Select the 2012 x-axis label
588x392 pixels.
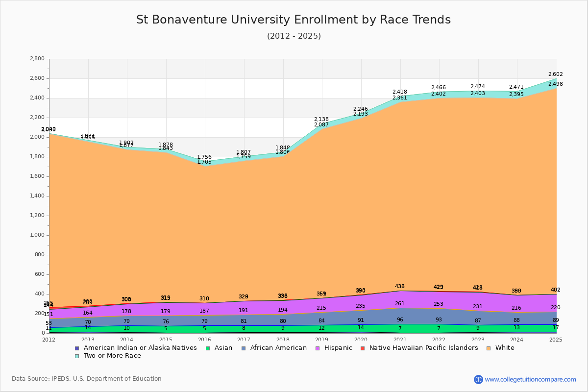49,340
